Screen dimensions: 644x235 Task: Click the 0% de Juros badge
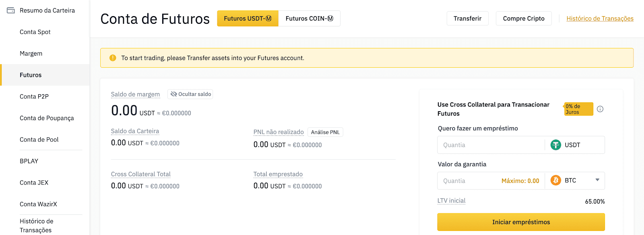pyautogui.click(x=579, y=109)
